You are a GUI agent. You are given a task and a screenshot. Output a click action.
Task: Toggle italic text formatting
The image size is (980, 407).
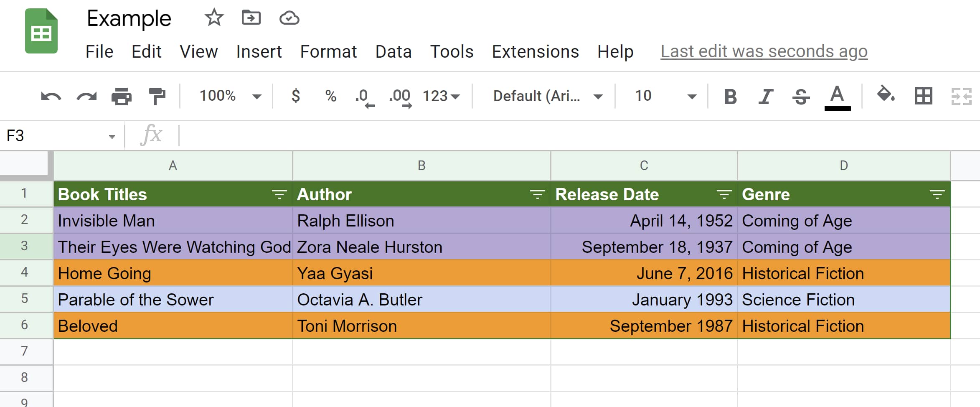coord(765,97)
